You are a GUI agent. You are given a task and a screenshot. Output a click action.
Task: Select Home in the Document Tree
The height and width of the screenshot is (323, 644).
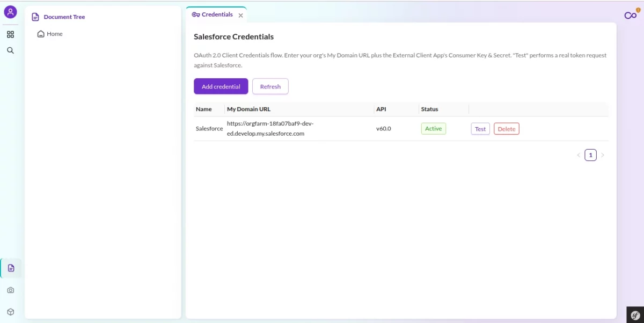[x=55, y=34]
